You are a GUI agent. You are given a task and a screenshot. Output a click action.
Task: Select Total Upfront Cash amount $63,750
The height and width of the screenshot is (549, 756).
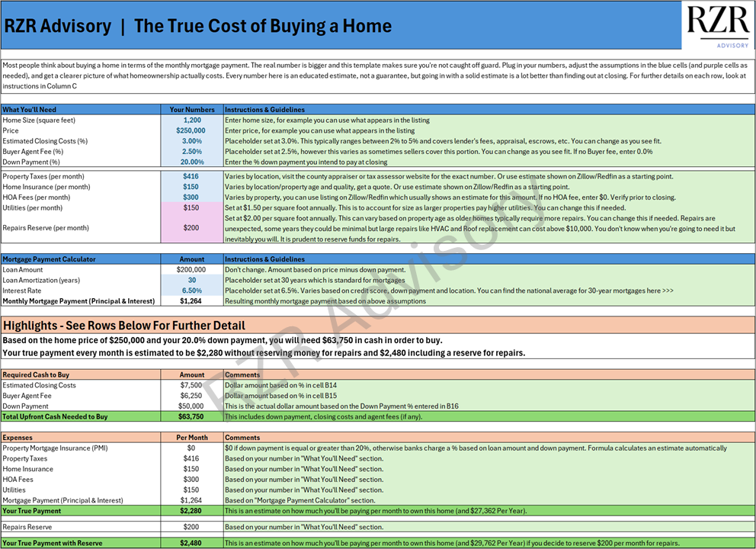click(x=192, y=417)
